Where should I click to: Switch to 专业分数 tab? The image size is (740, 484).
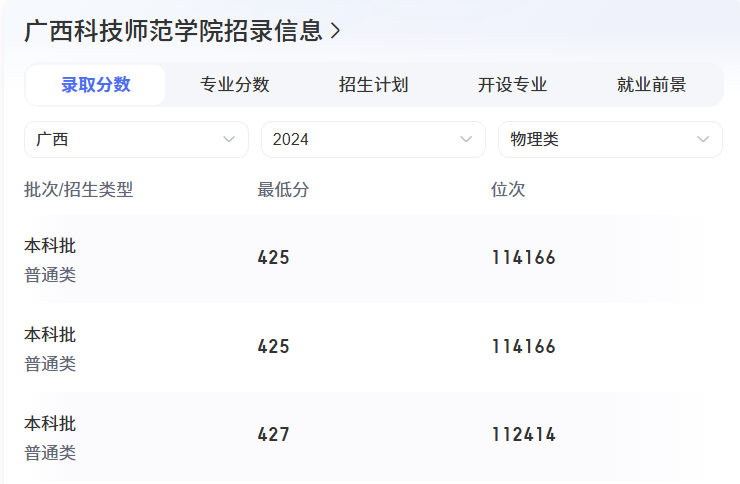coord(235,85)
